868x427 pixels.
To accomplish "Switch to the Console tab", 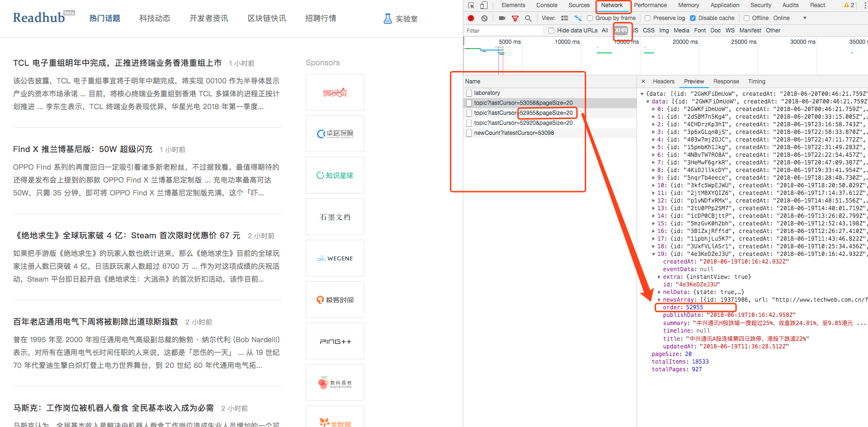I will point(547,5).
